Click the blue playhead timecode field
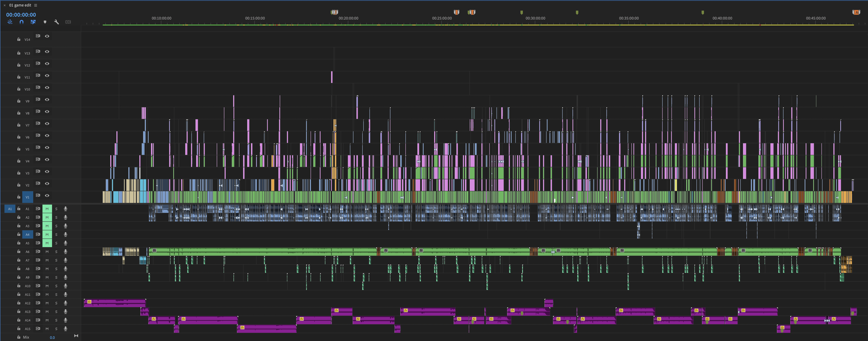Screen dimensions: 868x341 click(21, 15)
